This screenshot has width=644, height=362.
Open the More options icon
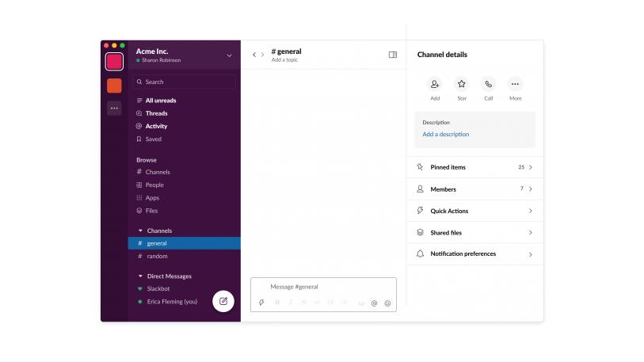[x=515, y=84]
